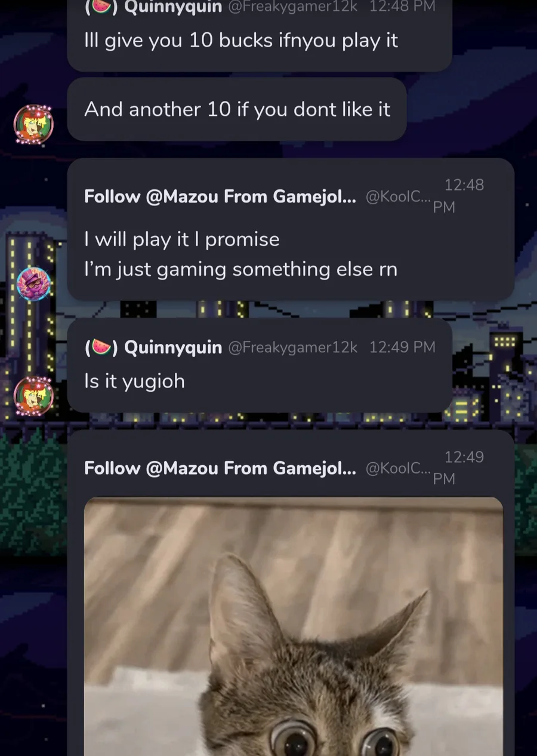Image resolution: width=537 pixels, height=756 pixels.
Task: Tap Mazou's purple avatar beside "I will play it"
Action: click(33, 284)
